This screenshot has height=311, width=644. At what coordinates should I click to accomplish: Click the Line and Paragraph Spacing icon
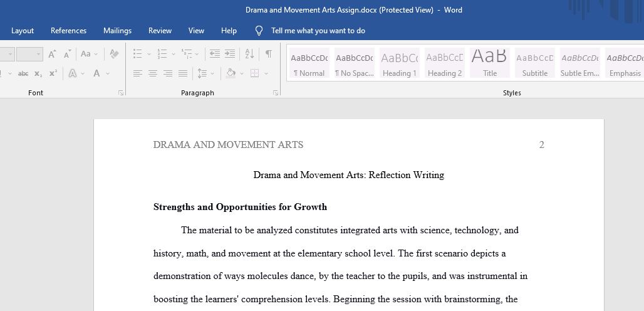[202, 73]
